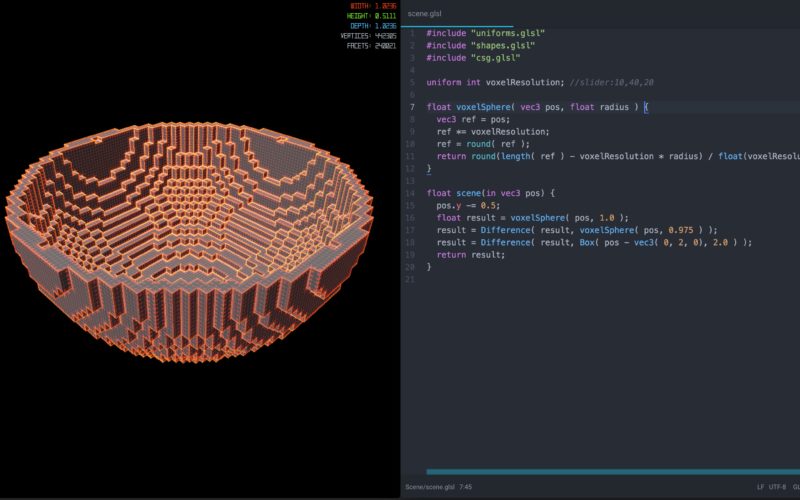The height and width of the screenshot is (500, 800).
Task: Click the horizontal scrollbar under the code
Action: coord(613,472)
